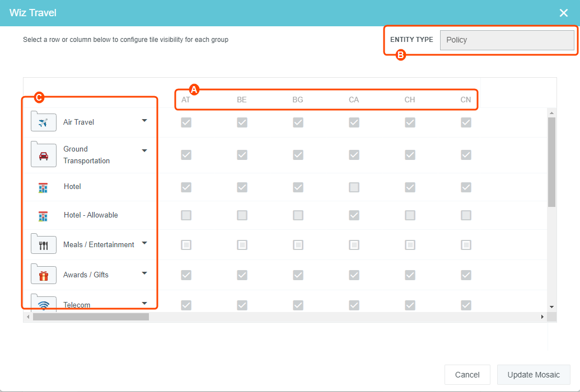Expand the Air Travel category arrow
580x392 pixels.
point(144,120)
